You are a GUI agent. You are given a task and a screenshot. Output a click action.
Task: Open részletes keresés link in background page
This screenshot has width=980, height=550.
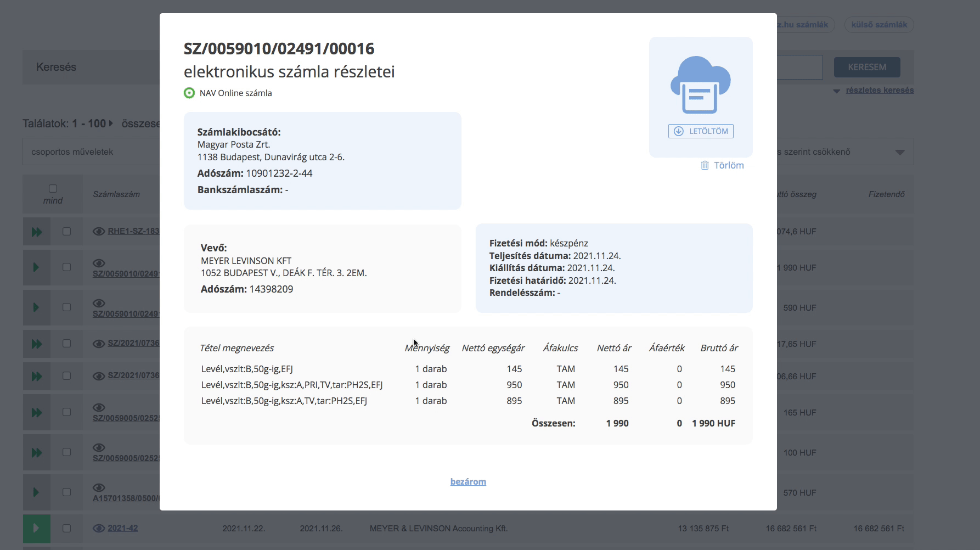880,90
